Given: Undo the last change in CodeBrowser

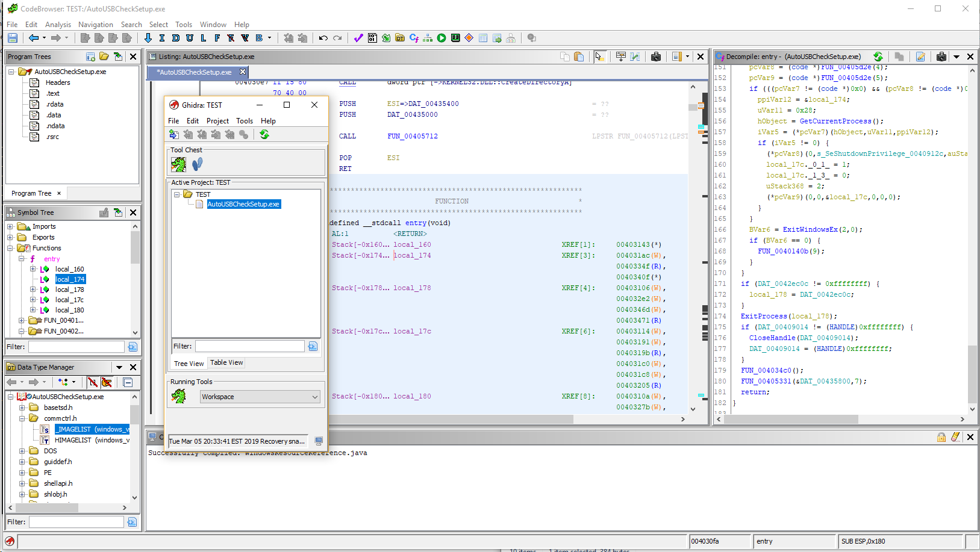Looking at the screenshot, I should 323,38.
